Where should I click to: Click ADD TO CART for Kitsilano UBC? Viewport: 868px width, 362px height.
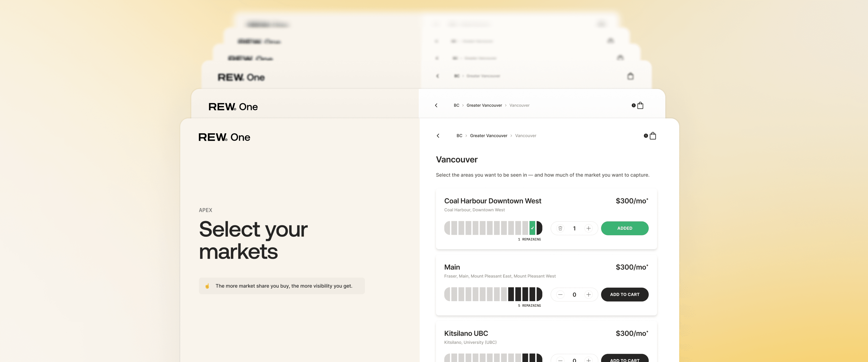pos(624,358)
